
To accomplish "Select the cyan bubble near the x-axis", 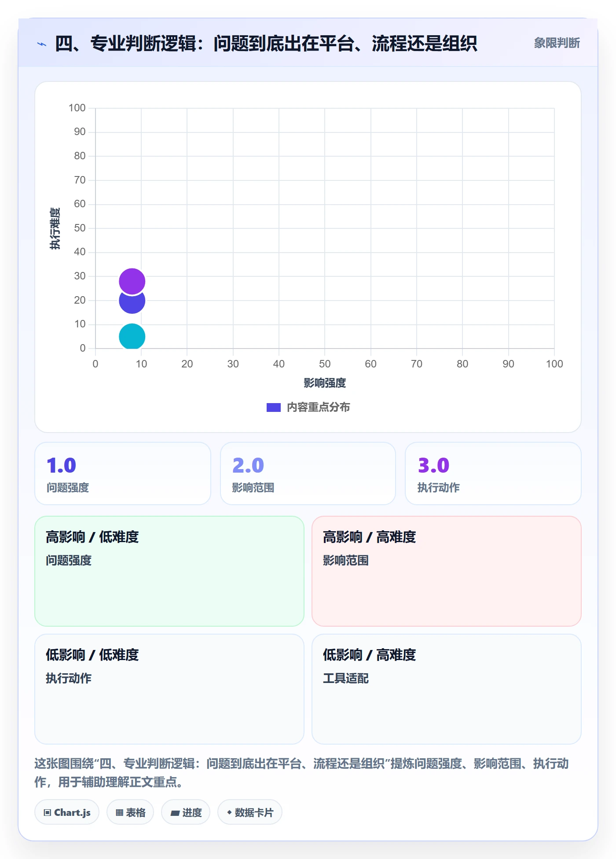I will pyautogui.click(x=132, y=337).
